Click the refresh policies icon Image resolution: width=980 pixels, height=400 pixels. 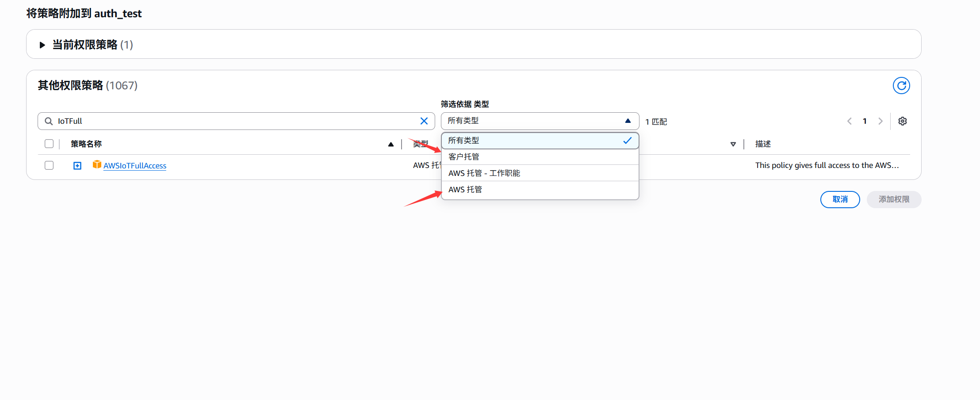pyautogui.click(x=901, y=86)
